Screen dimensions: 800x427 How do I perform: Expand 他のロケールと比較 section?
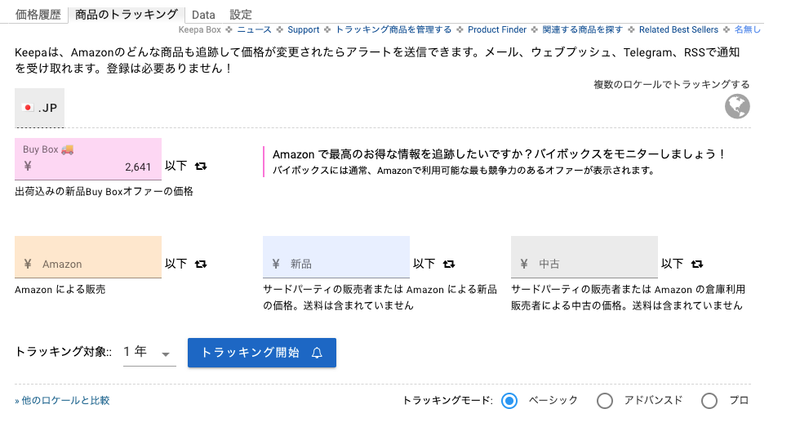click(62, 400)
